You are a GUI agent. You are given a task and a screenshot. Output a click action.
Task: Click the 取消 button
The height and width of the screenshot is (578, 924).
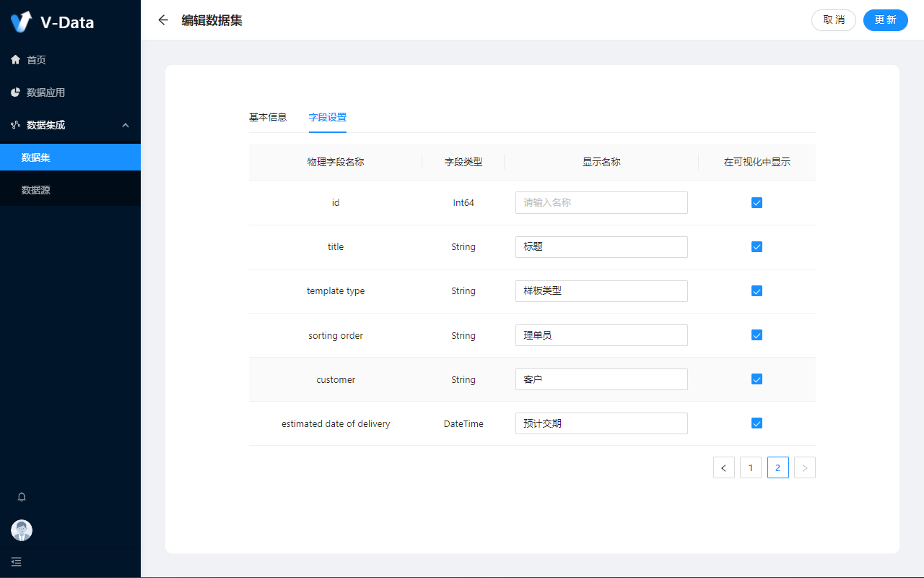834,20
